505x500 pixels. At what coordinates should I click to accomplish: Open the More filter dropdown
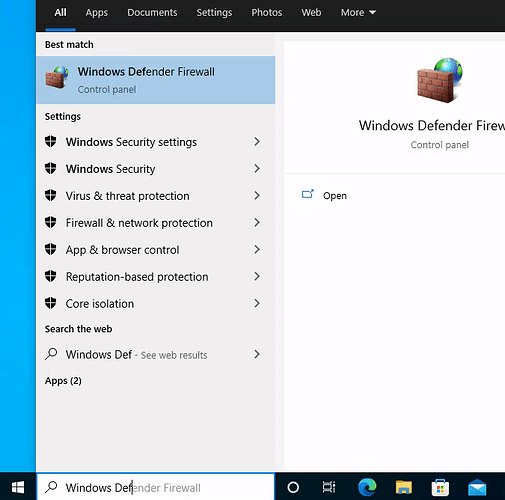(358, 13)
